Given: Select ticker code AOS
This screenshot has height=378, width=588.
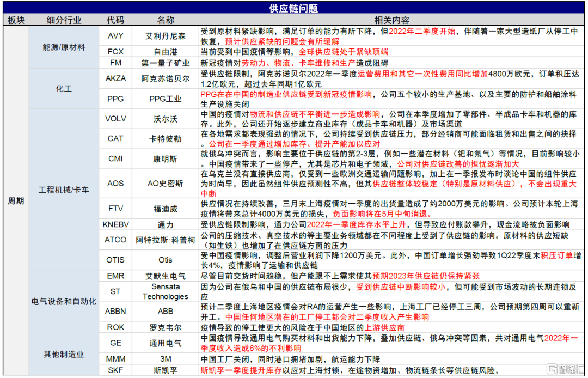Looking at the screenshot, I should pyautogui.click(x=115, y=184).
